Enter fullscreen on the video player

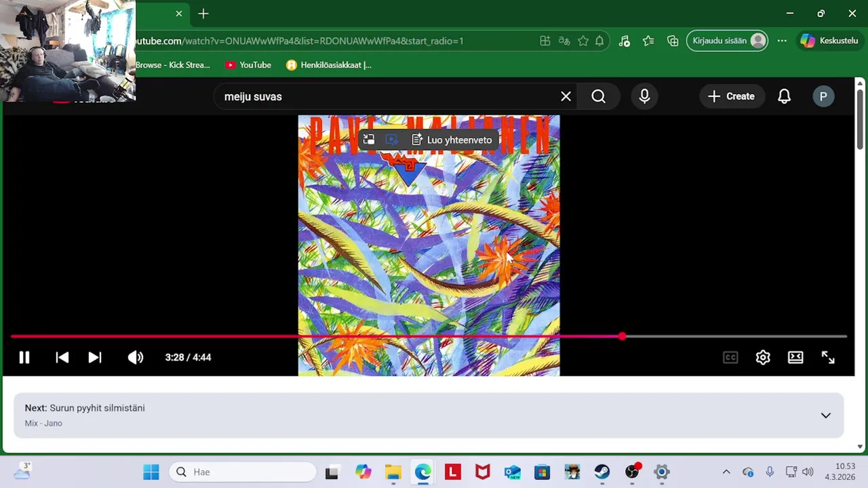(828, 357)
